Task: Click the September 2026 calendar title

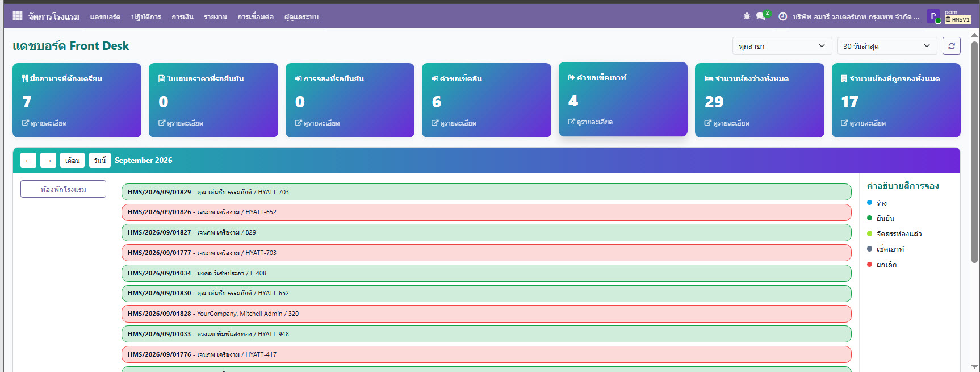Action: [143, 161]
